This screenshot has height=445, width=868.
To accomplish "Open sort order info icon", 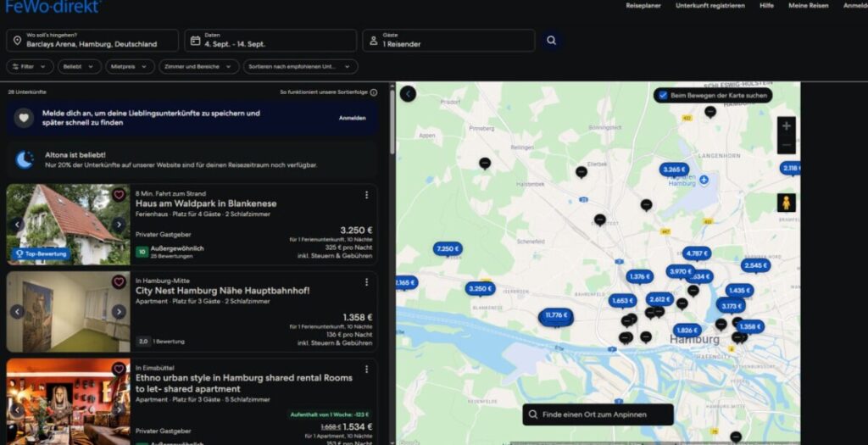I will coord(374,92).
